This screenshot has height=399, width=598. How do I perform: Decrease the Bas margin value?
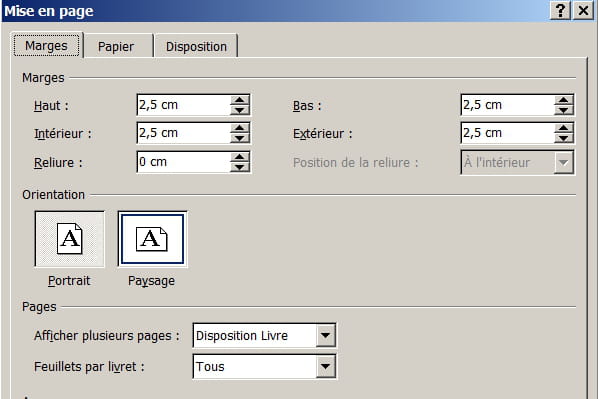564,110
